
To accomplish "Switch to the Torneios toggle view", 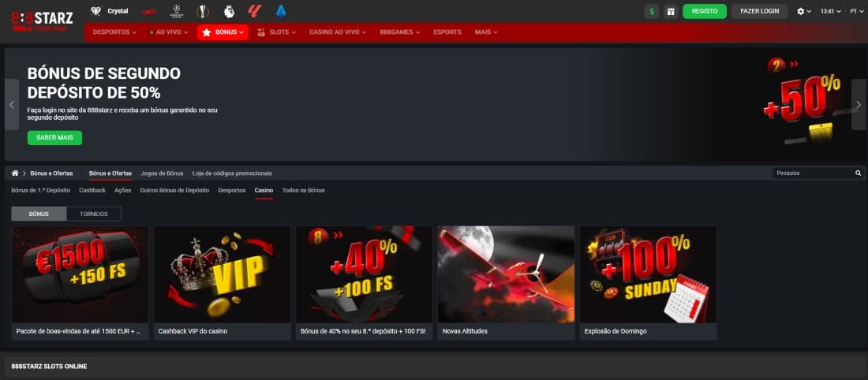I will (x=94, y=214).
